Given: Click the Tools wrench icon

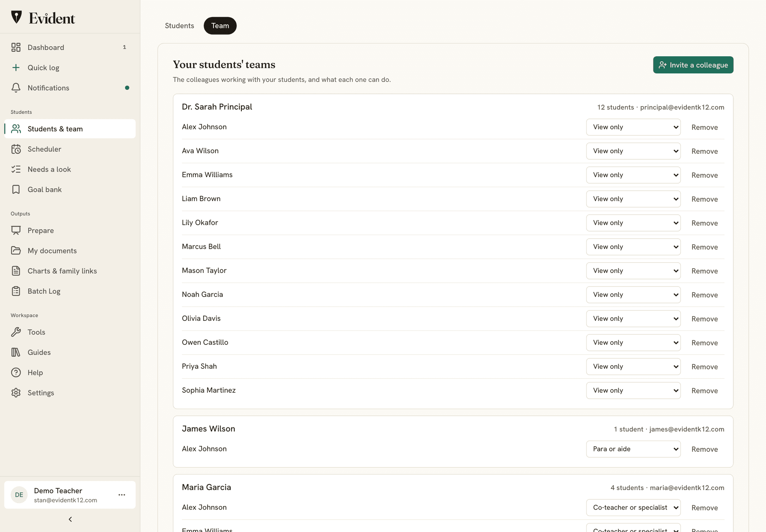Looking at the screenshot, I should 16,332.
